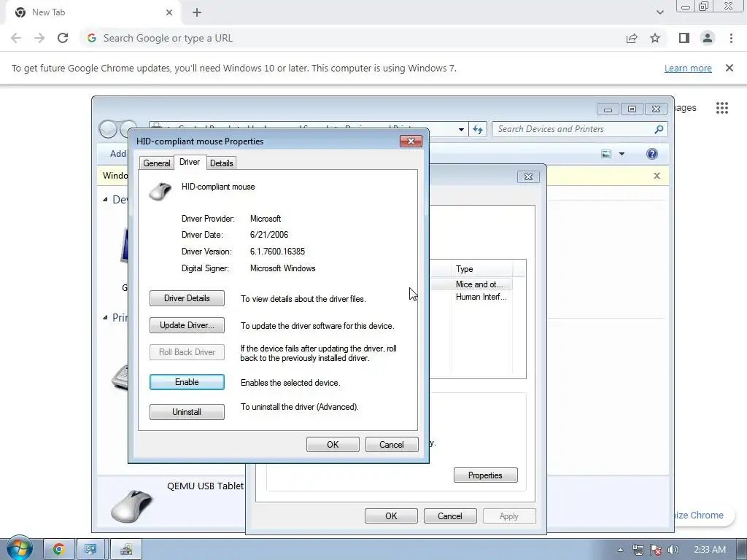Open the Action Center flag icon
747x560 pixels.
656,550
